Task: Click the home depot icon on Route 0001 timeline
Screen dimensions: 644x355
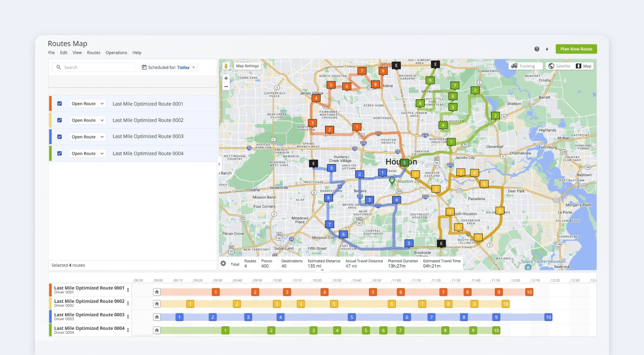Action: tap(157, 292)
